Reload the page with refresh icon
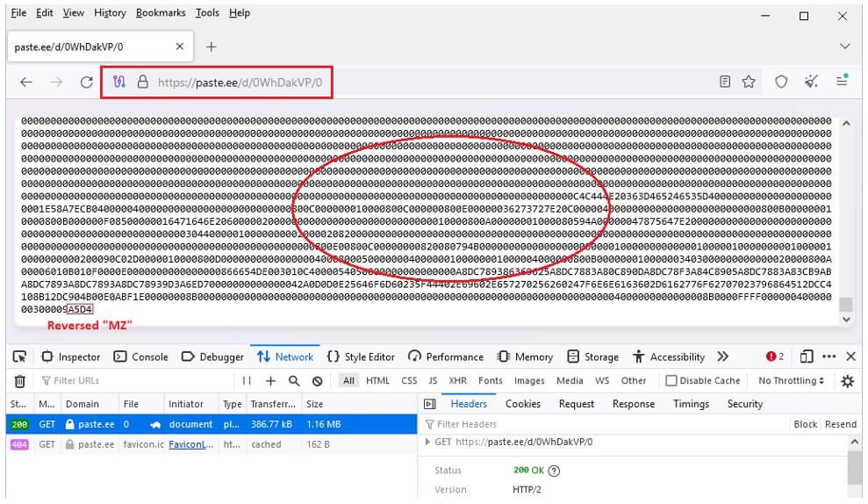 point(86,83)
